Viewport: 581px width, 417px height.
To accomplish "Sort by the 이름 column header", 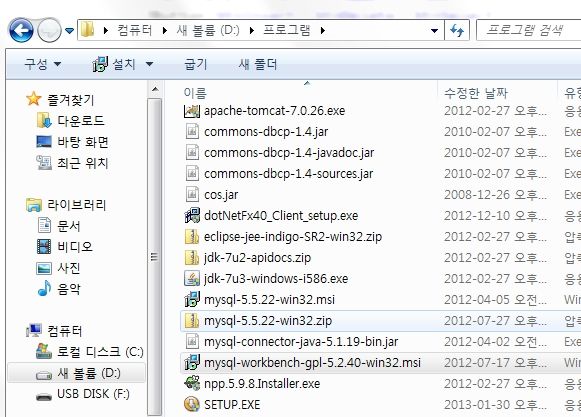I will (195, 93).
